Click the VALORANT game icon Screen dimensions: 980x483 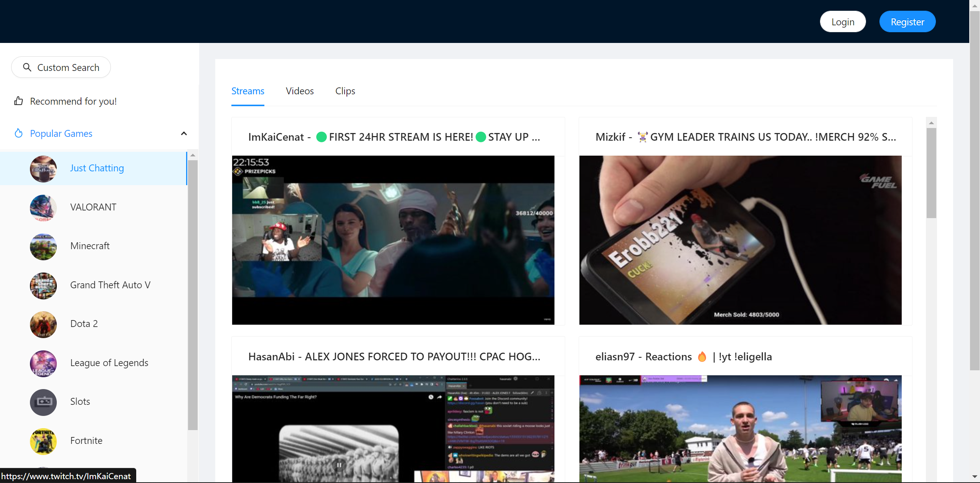click(43, 208)
